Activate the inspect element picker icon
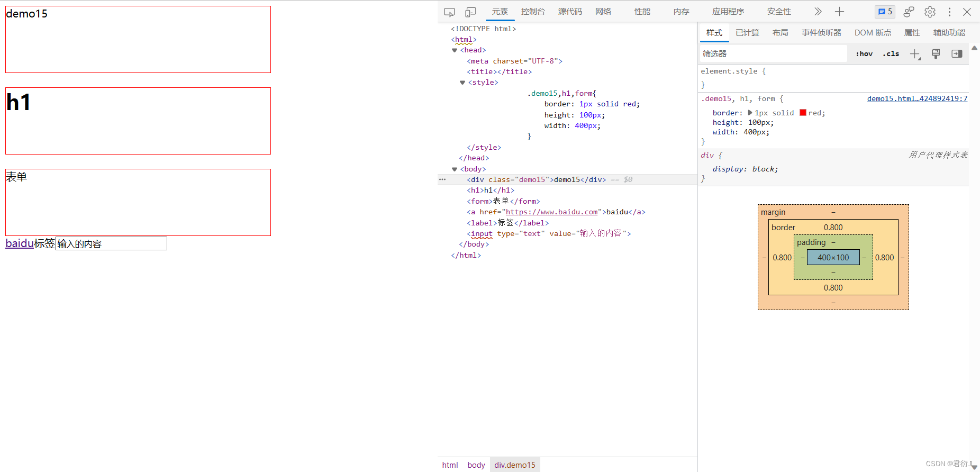 tap(449, 12)
